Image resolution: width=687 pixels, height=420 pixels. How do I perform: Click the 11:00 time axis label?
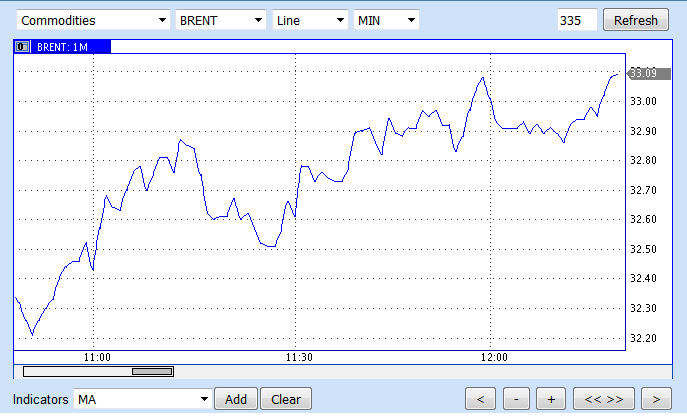[x=97, y=357]
